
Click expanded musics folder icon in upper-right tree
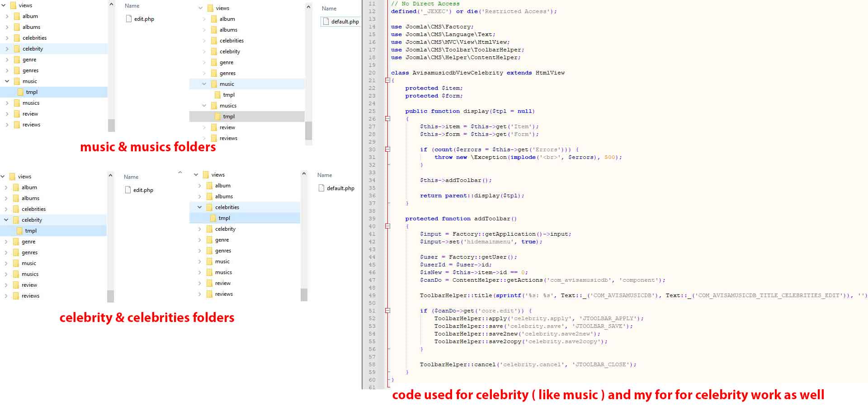(x=214, y=106)
